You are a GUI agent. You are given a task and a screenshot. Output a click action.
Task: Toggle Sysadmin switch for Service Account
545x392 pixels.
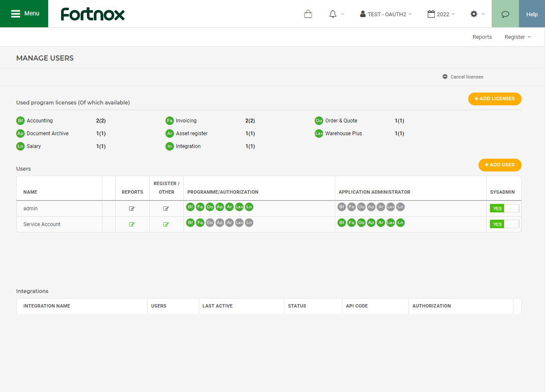pos(504,224)
